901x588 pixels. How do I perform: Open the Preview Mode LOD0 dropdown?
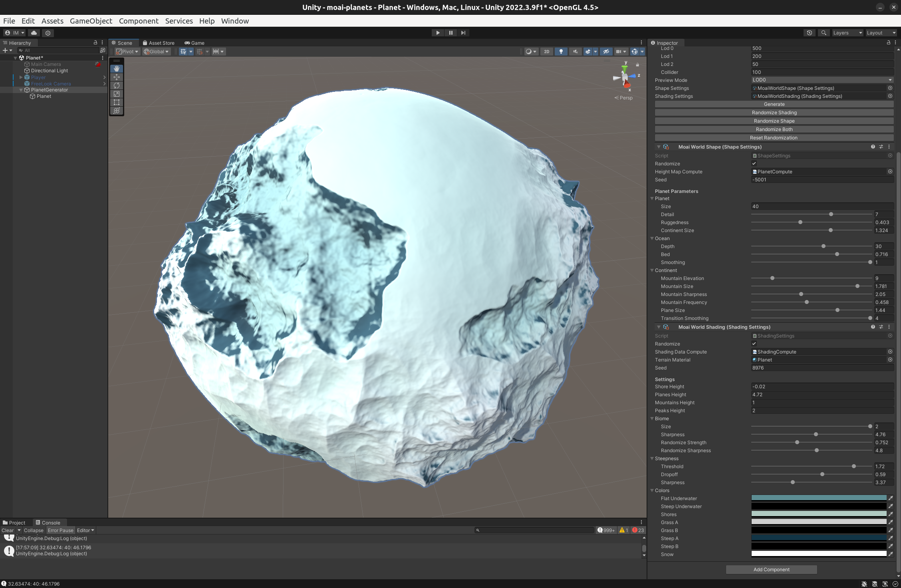pos(822,80)
